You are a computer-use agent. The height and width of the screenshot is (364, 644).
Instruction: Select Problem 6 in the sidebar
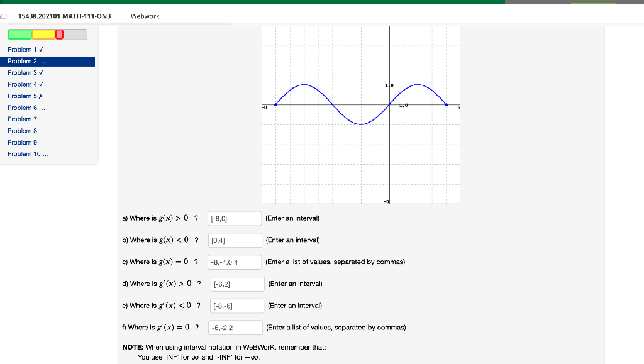(x=23, y=108)
